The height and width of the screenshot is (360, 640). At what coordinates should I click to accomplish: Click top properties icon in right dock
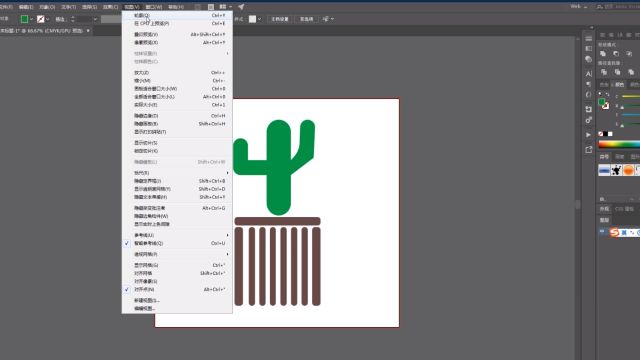coord(589,38)
